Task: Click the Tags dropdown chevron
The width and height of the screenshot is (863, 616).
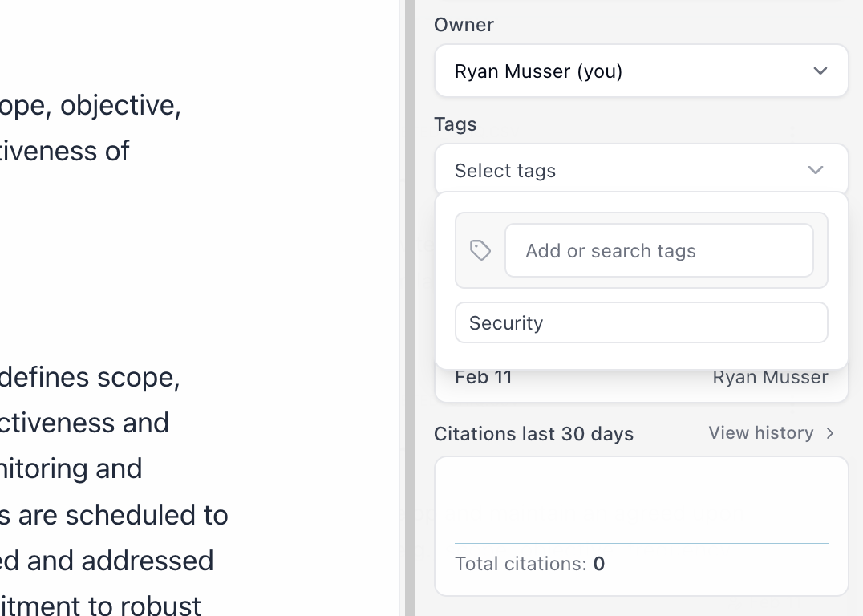Action: [816, 170]
